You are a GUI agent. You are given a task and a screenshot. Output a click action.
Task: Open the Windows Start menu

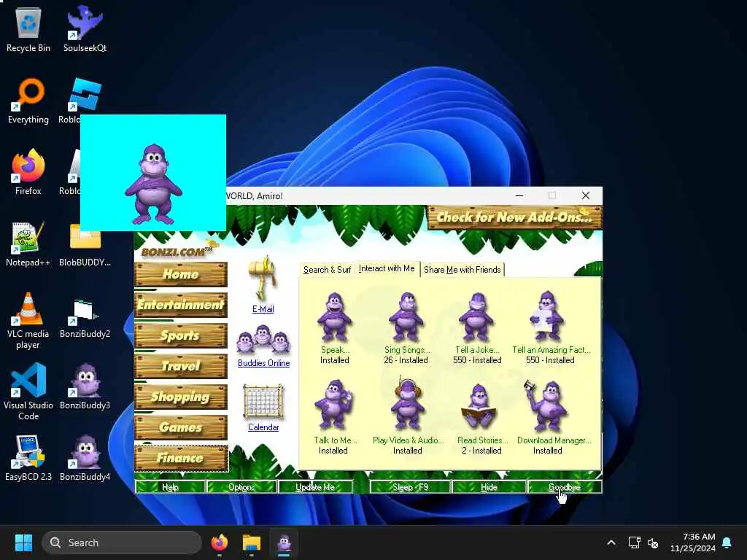(23, 542)
